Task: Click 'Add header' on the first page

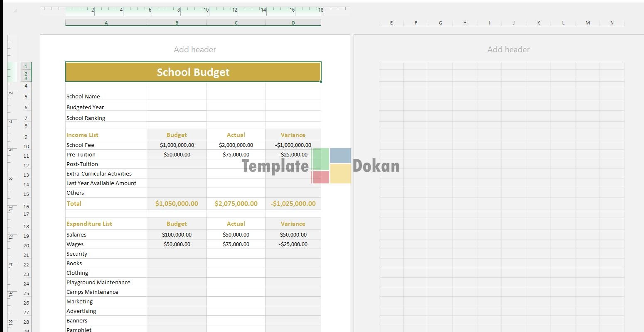Action: [x=194, y=49]
